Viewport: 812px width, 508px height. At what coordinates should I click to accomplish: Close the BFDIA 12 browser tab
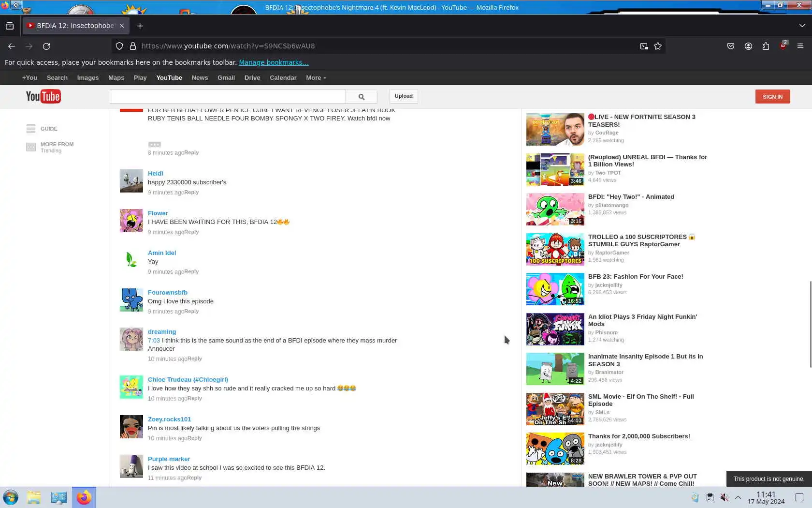[122, 26]
